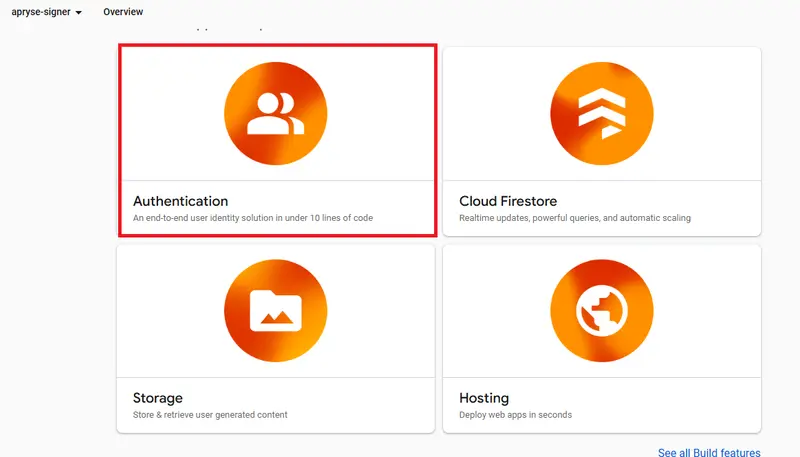This screenshot has height=457, width=800.
Task: Select the Cloud Firestore card title
Action: click(x=508, y=201)
